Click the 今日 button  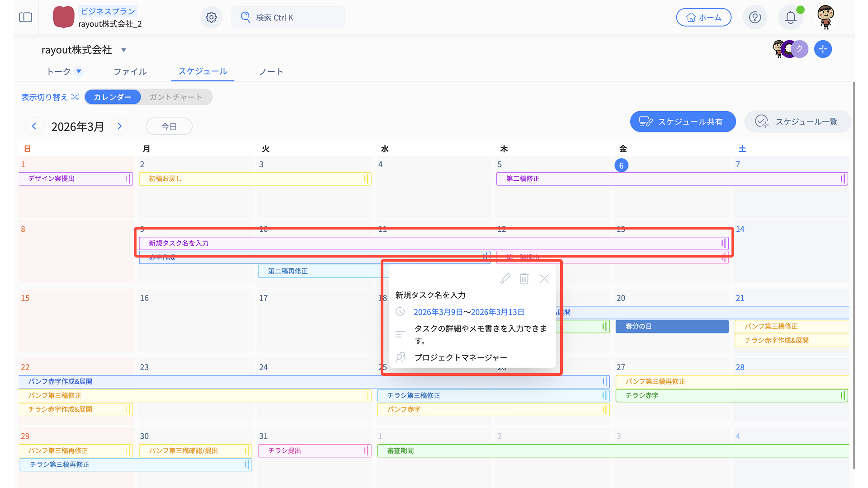[169, 127]
